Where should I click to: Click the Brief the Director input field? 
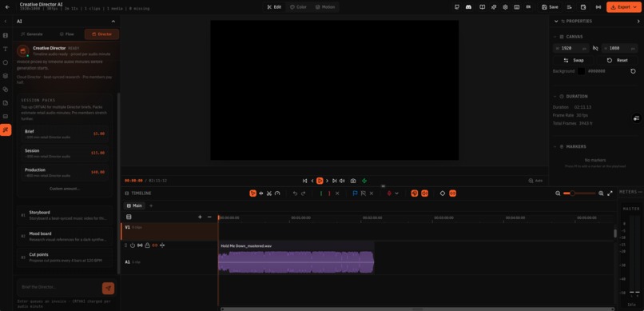tap(59, 287)
